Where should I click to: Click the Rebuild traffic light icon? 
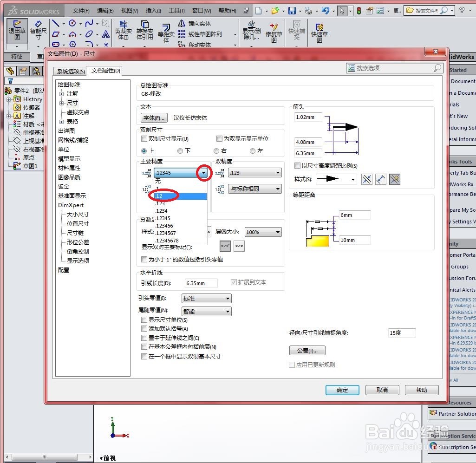click(x=359, y=11)
